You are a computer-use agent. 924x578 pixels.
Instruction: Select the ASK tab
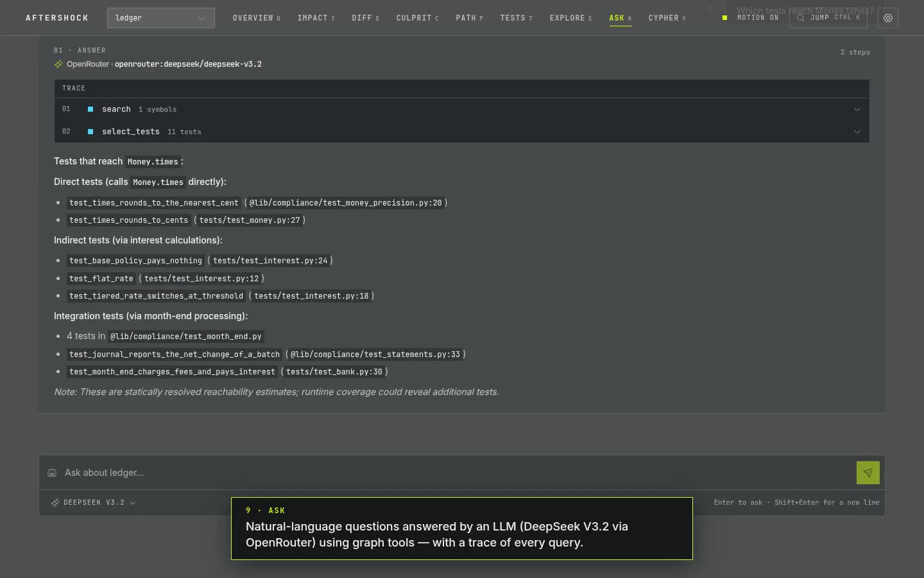click(x=620, y=18)
